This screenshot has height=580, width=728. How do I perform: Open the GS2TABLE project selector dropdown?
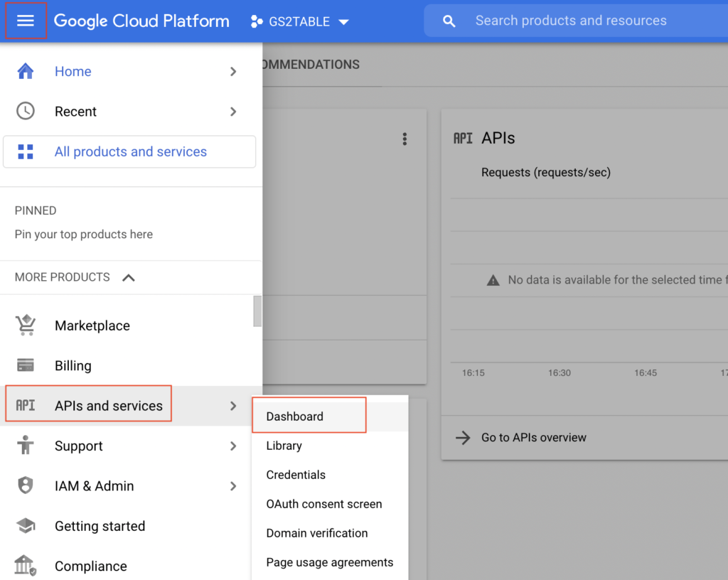coord(299,21)
